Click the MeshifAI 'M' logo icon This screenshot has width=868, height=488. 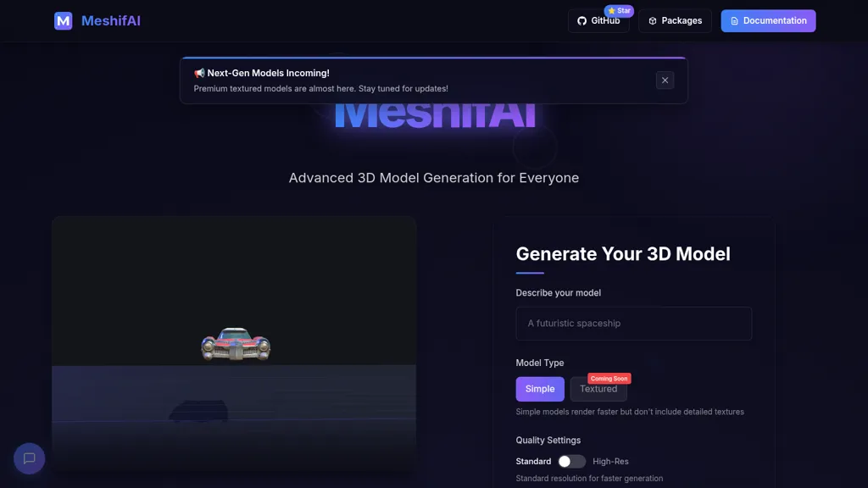(x=63, y=20)
